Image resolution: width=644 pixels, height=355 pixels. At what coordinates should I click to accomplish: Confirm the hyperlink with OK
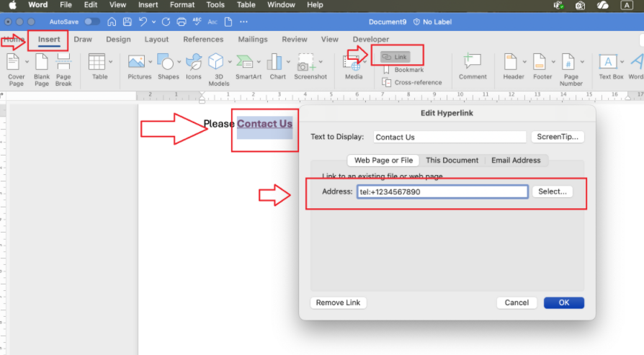click(563, 303)
